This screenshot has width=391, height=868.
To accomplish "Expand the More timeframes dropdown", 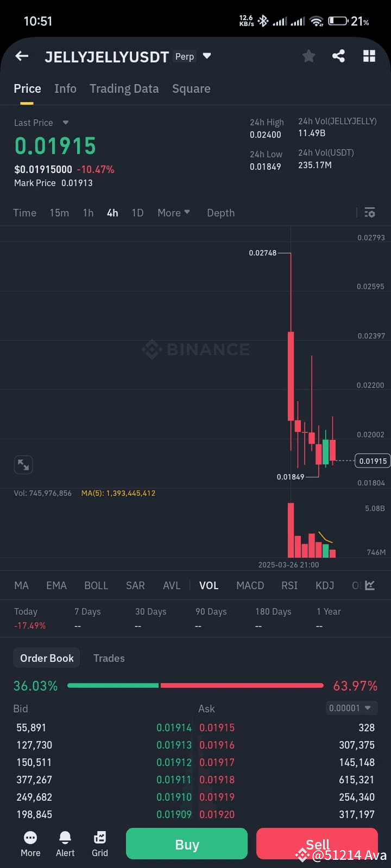I will (x=173, y=213).
